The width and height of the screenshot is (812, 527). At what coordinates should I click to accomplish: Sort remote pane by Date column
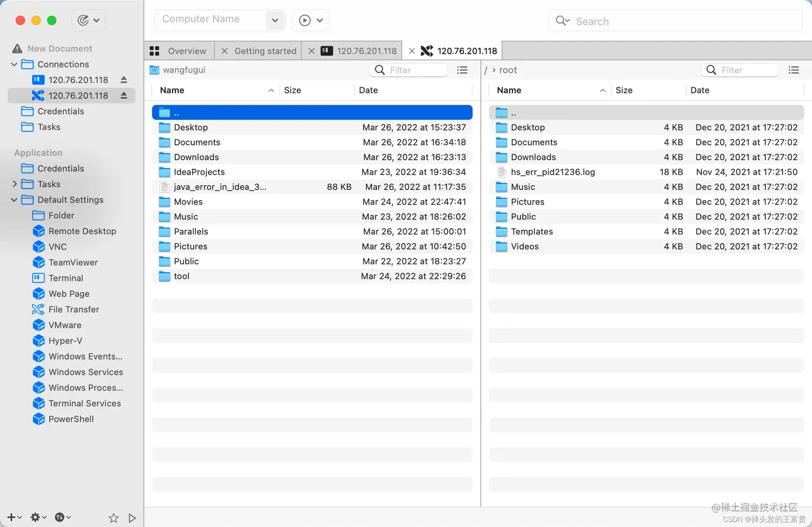click(745, 90)
